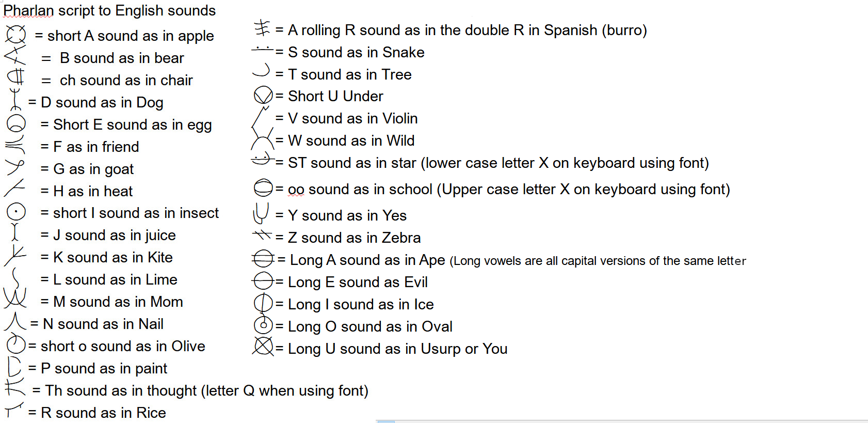868x423 pixels.
Task: Click the Long I sound symbol
Action: tap(263, 303)
